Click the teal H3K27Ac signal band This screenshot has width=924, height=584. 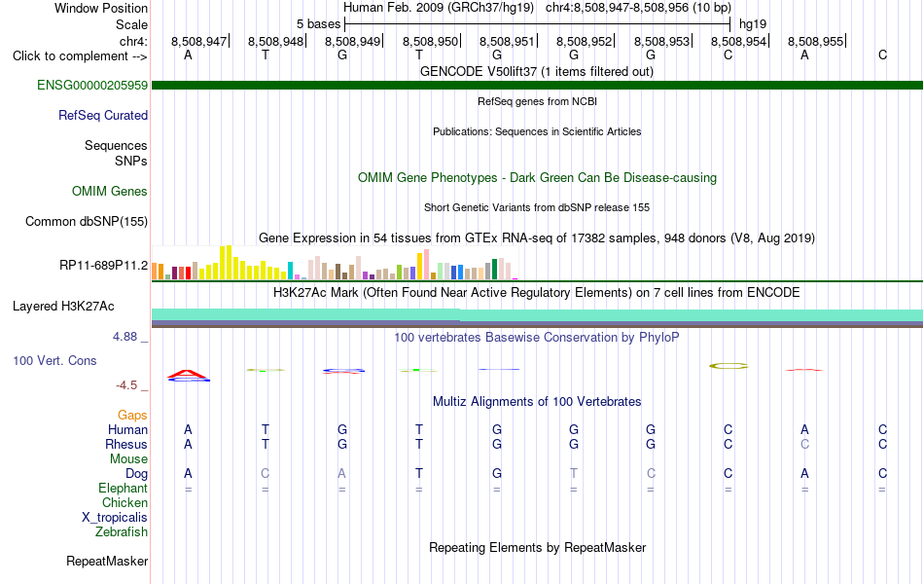pyautogui.click(x=538, y=315)
